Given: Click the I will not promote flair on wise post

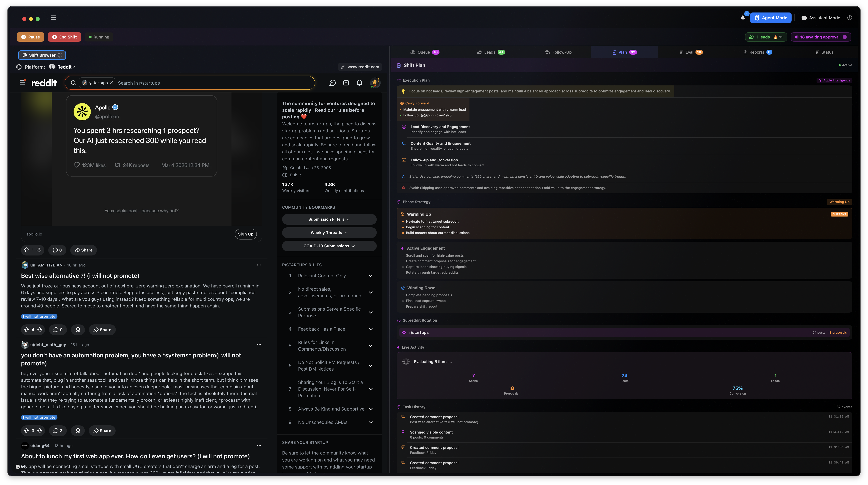Looking at the screenshot, I should [x=39, y=316].
